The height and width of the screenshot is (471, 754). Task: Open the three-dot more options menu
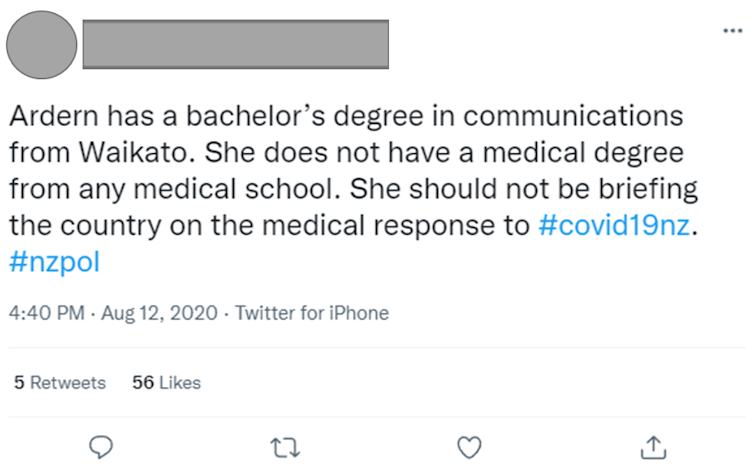tap(733, 31)
